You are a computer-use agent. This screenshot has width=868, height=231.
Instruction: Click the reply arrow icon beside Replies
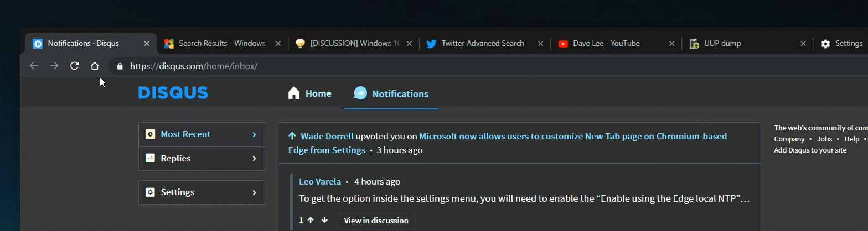click(150, 159)
